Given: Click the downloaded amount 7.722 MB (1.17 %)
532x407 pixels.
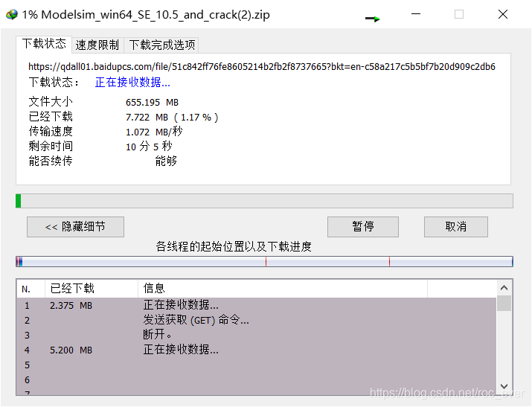Looking at the screenshot, I should click(x=172, y=117).
